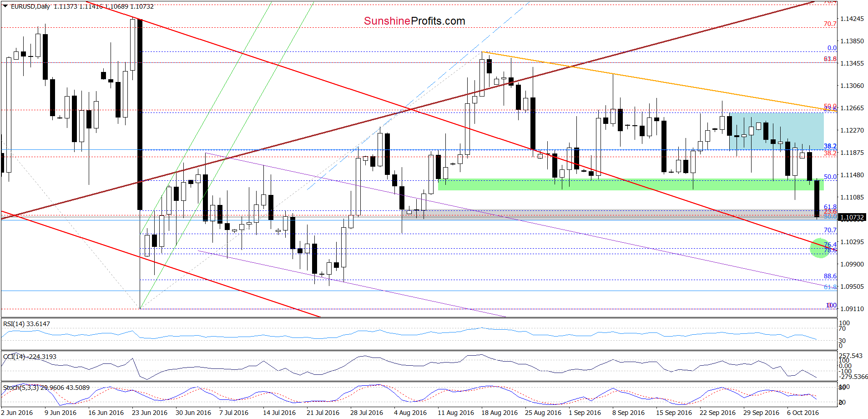Click the 0.0 Fibonacci level label
This screenshot has height=419, width=868.
[832, 48]
